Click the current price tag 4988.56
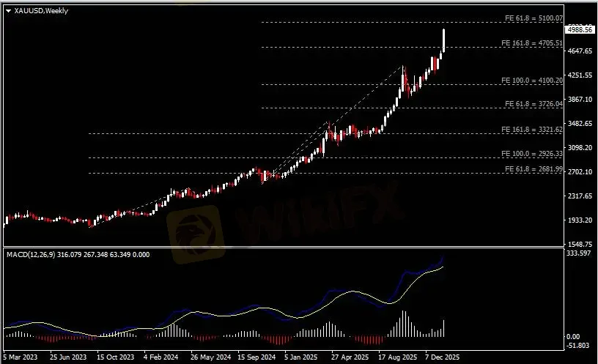Image resolution: width=598 pixels, height=364 pixels. pyautogui.click(x=580, y=30)
